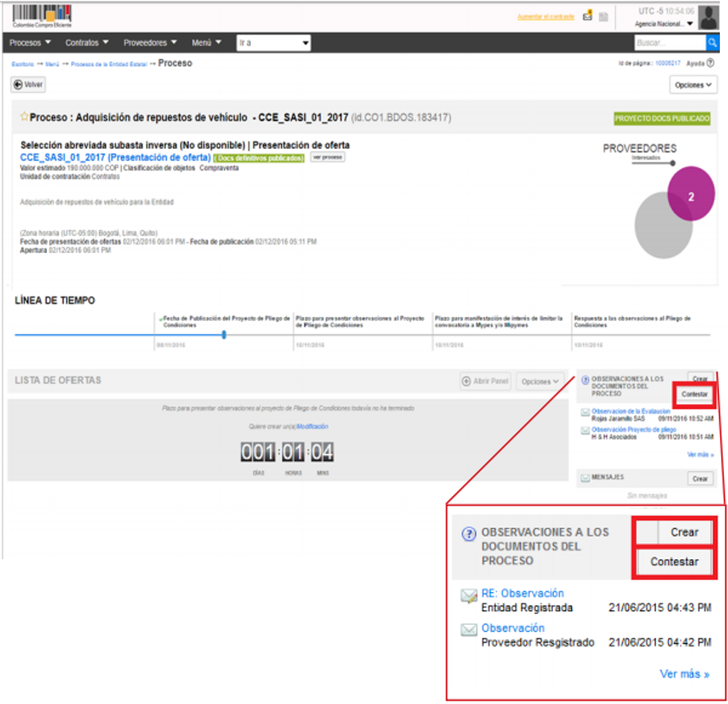Click the search magnifier icon
The height and width of the screenshot is (704, 728).
click(712, 43)
